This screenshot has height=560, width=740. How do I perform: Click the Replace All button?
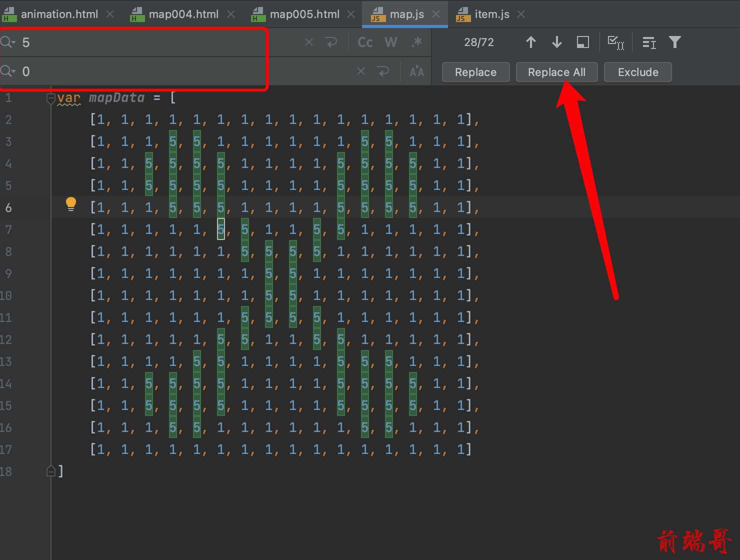click(x=556, y=72)
